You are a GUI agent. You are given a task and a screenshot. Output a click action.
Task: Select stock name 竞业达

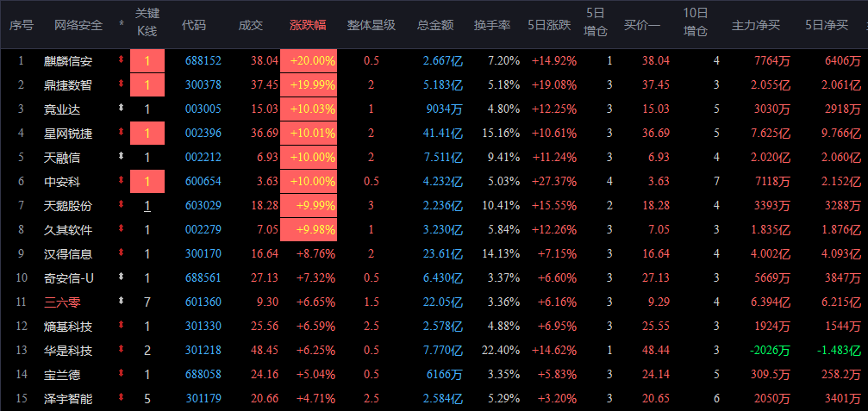[62, 109]
